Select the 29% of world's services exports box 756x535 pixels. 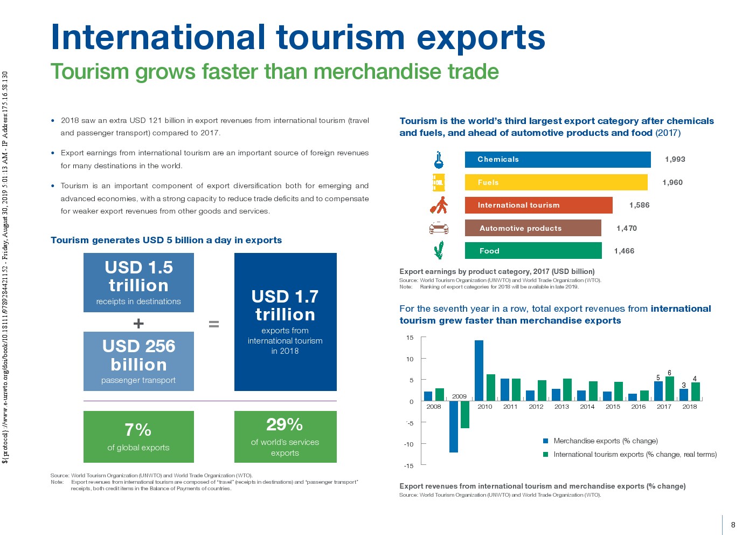[285, 437]
